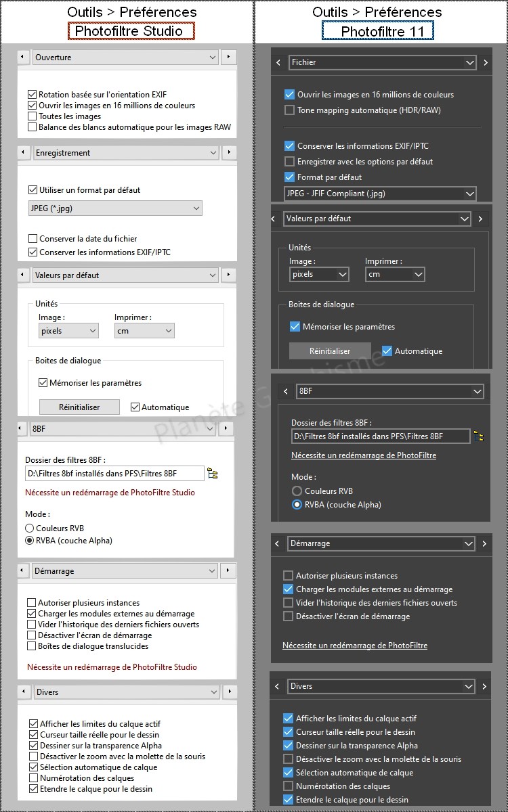The height and width of the screenshot is (812, 508).
Task: Click right chevron beside Photofiltre 11 Divers
Action: (484, 686)
